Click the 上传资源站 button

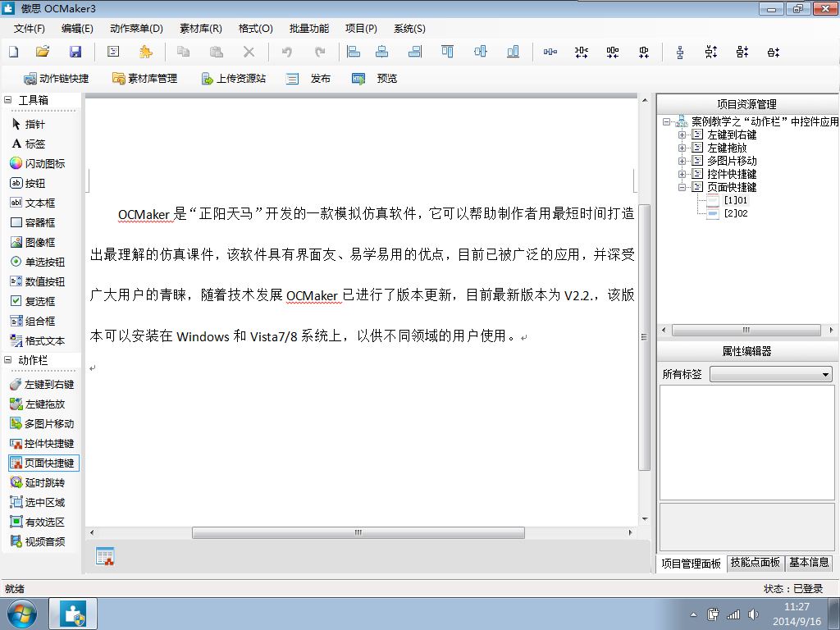click(x=234, y=79)
